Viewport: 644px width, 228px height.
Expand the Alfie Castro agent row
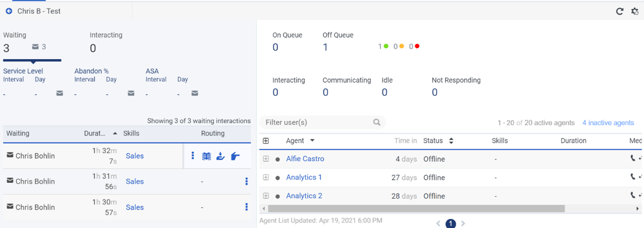tap(266, 159)
